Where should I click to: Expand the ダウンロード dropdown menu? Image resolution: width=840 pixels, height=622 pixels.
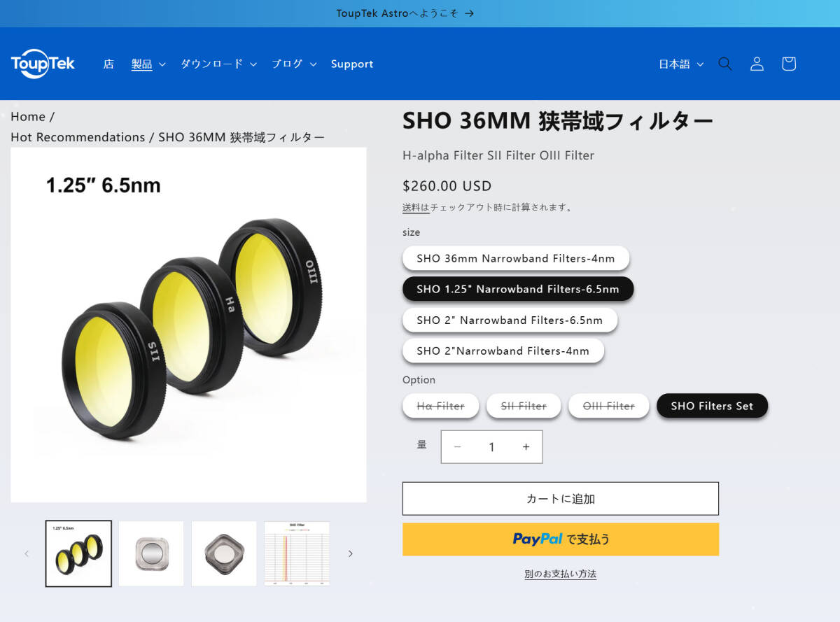[x=219, y=64]
